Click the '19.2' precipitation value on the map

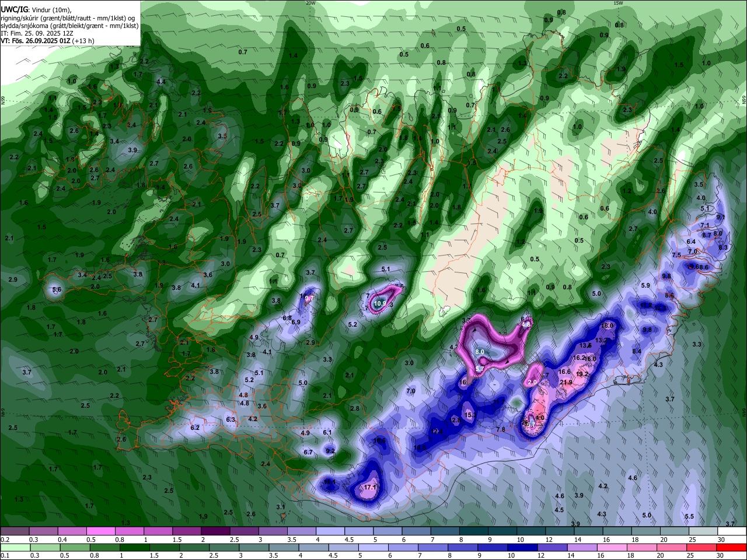(582, 374)
